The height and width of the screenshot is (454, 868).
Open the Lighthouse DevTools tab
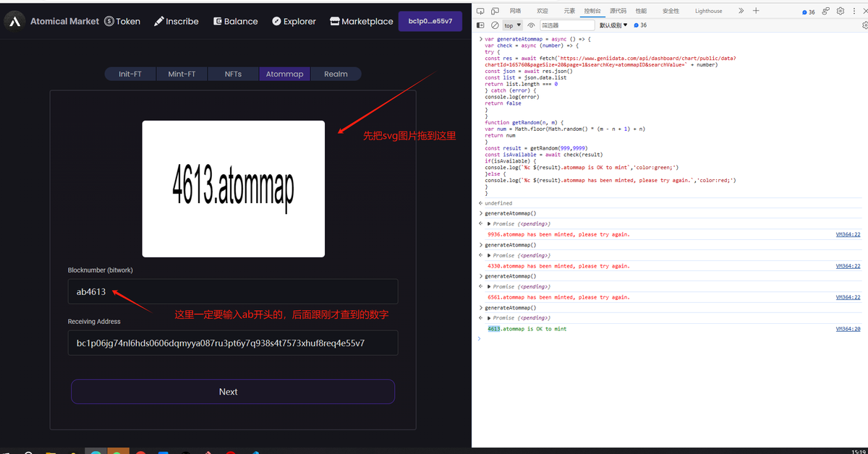coord(708,11)
